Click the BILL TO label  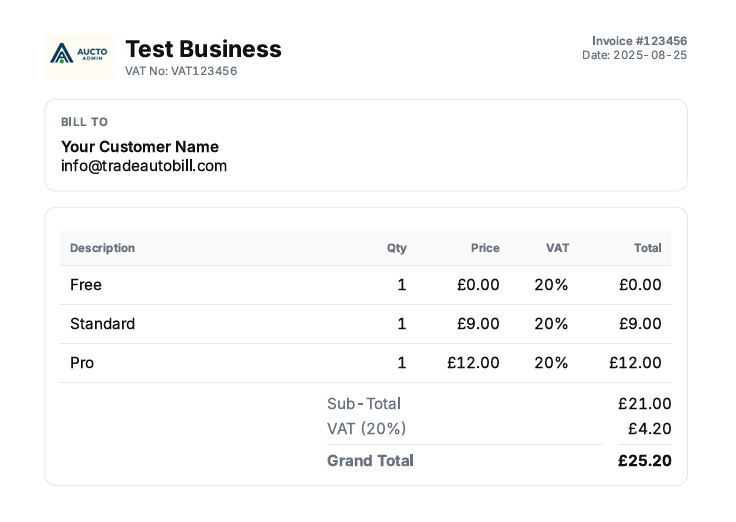tap(84, 122)
